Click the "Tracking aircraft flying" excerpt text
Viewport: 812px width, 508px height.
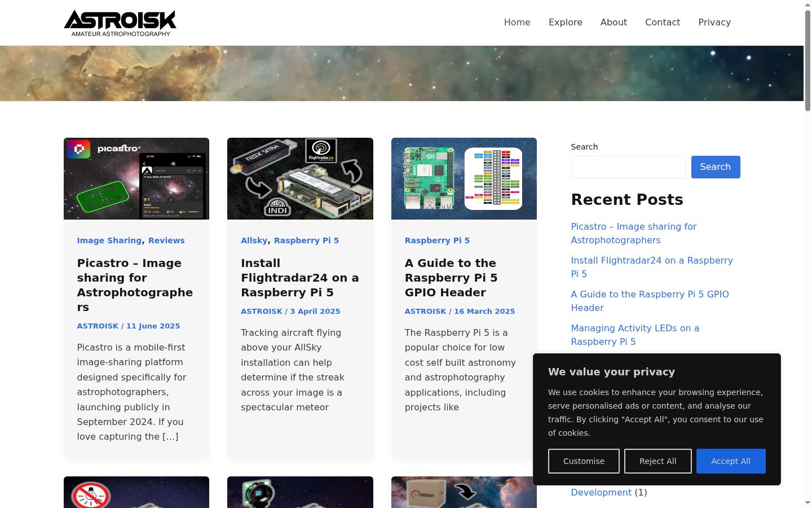(x=293, y=370)
